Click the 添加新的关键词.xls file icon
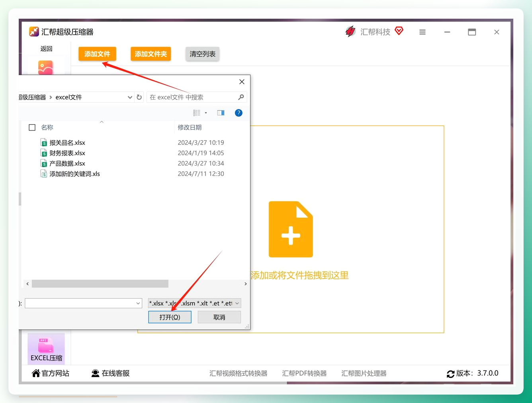The image size is (532, 403). click(44, 174)
